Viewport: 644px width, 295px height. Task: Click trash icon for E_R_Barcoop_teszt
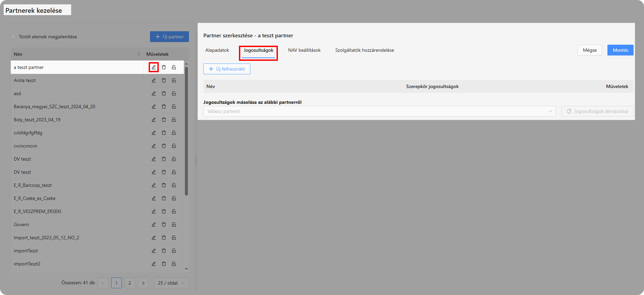point(164,185)
